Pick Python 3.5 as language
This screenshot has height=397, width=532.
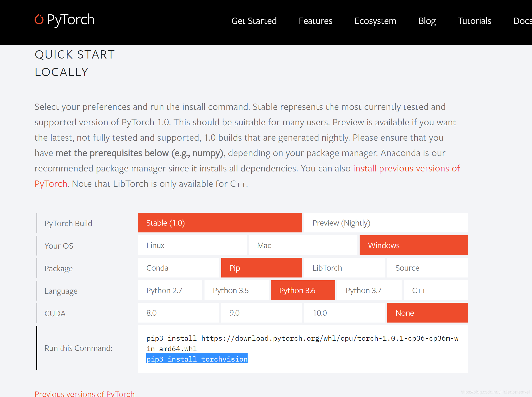(237, 290)
